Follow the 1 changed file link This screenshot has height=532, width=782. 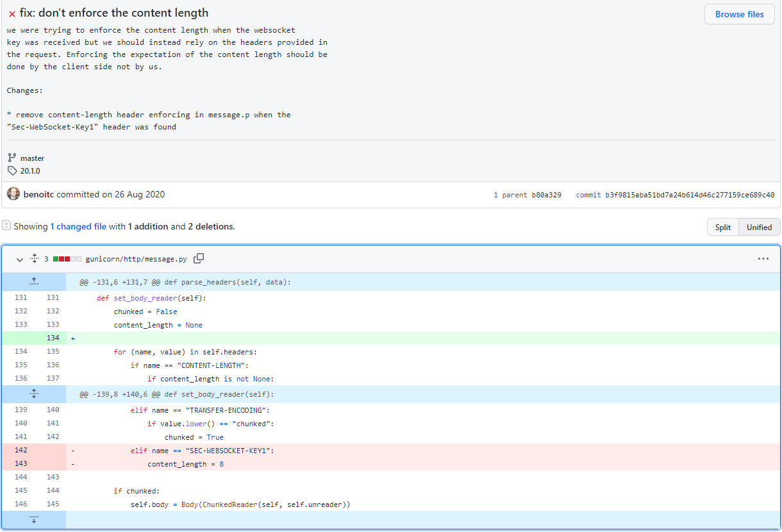pyautogui.click(x=78, y=226)
